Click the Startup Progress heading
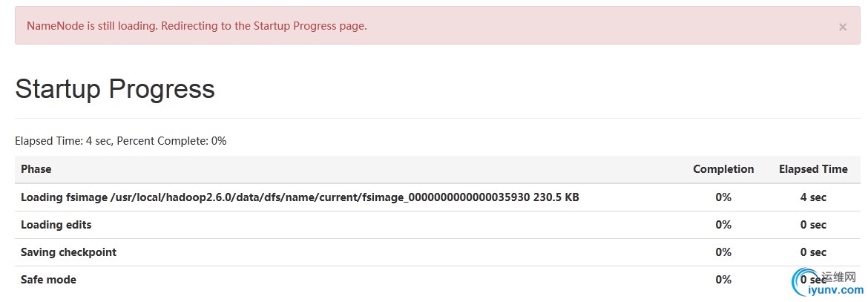Viewport: 868px width, 302px height. (115, 88)
